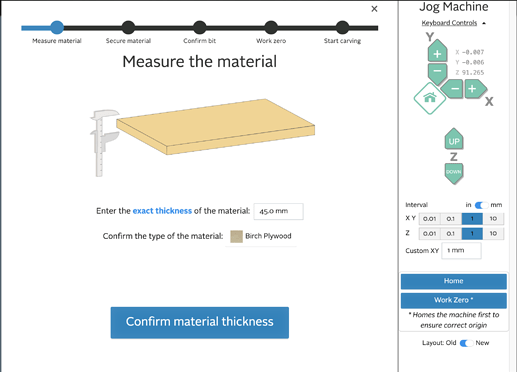Raise Z axis with UP arrow
517x372 pixels.
tap(454, 139)
